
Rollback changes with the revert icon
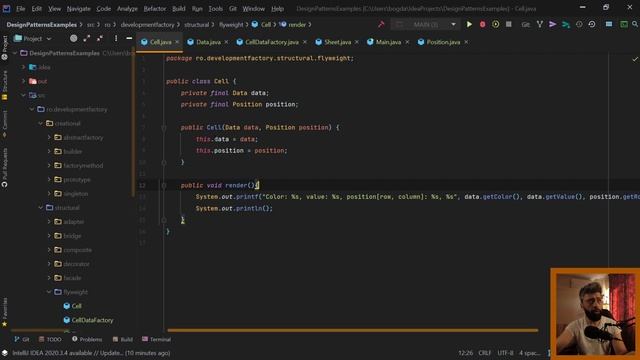coord(592,24)
